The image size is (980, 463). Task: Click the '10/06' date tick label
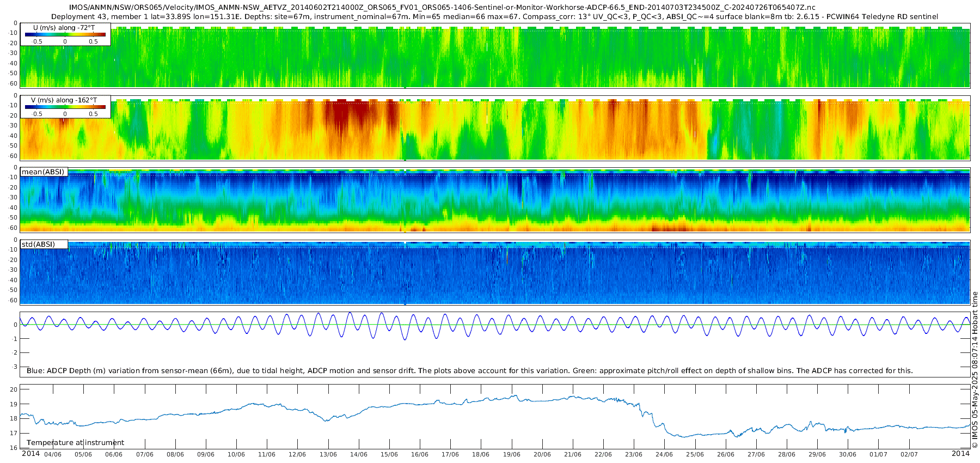tap(236, 454)
